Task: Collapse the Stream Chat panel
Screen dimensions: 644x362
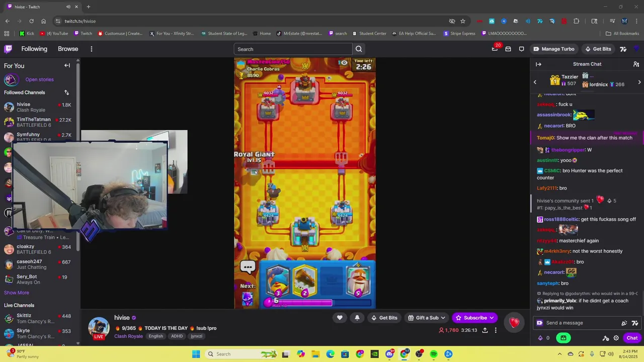Action: click(x=538, y=64)
